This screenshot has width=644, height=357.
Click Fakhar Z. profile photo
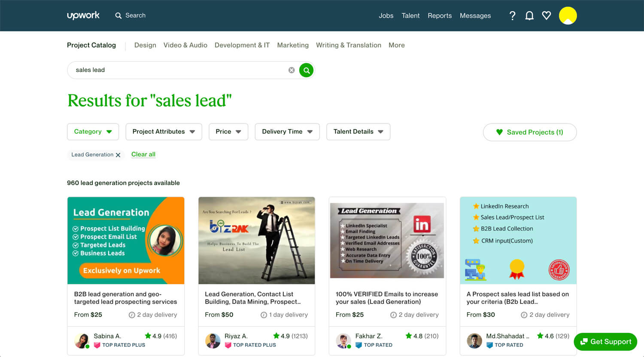pos(343,340)
